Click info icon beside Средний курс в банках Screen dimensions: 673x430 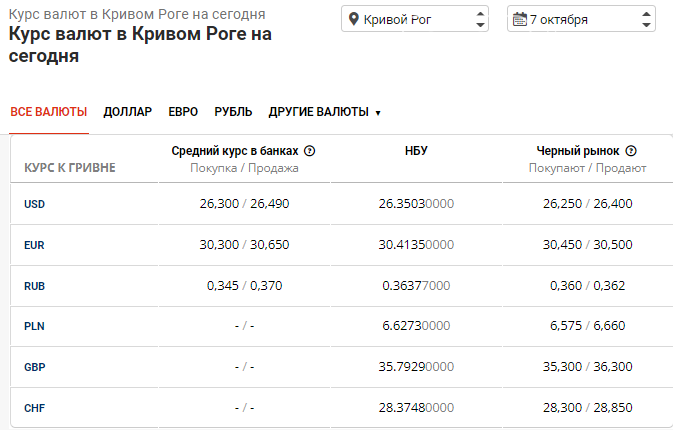point(310,151)
